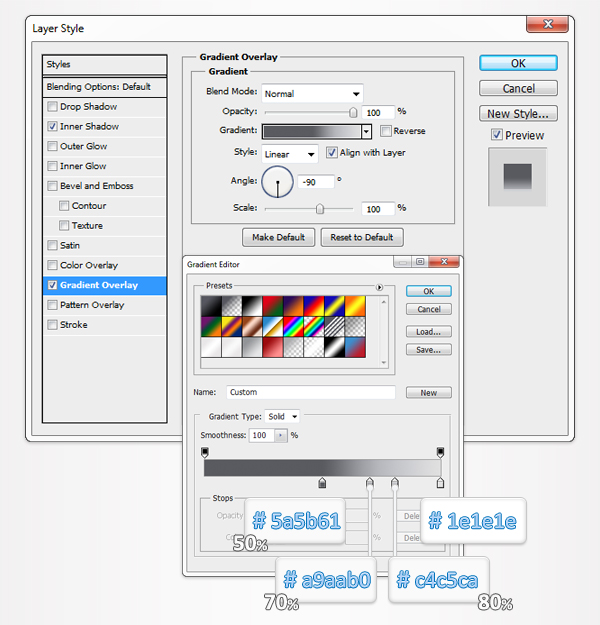Click the Opacity slider handle
Screen dimensions: 600x625
point(353,112)
